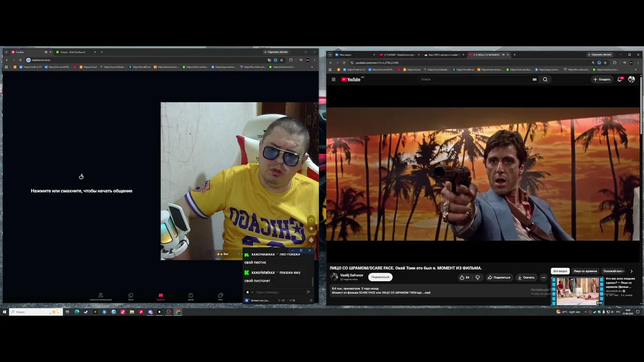Image resolution: width=644 pixels, height=362 pixels.
Task: Open the weather widget in the taskbar
Action: (569, 312)
